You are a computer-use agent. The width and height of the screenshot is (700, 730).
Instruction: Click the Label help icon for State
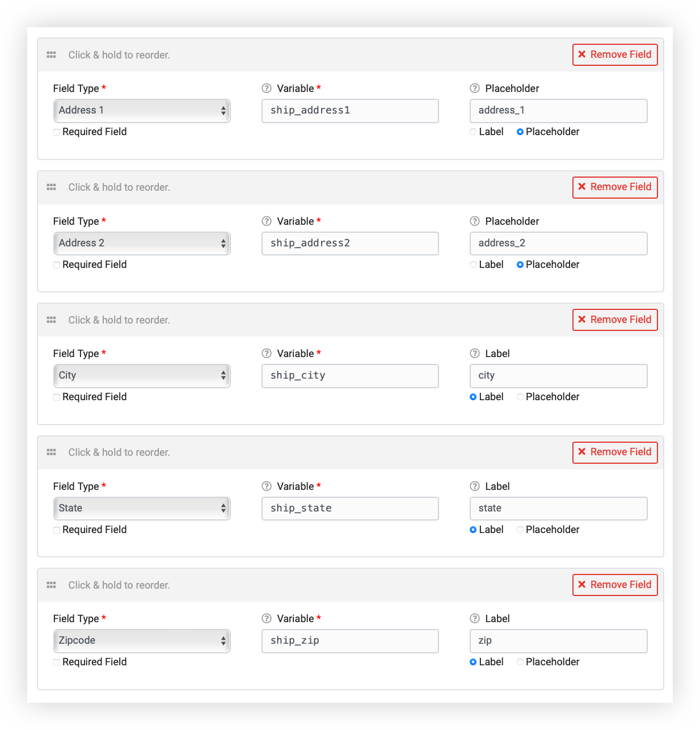pos(475,486)
